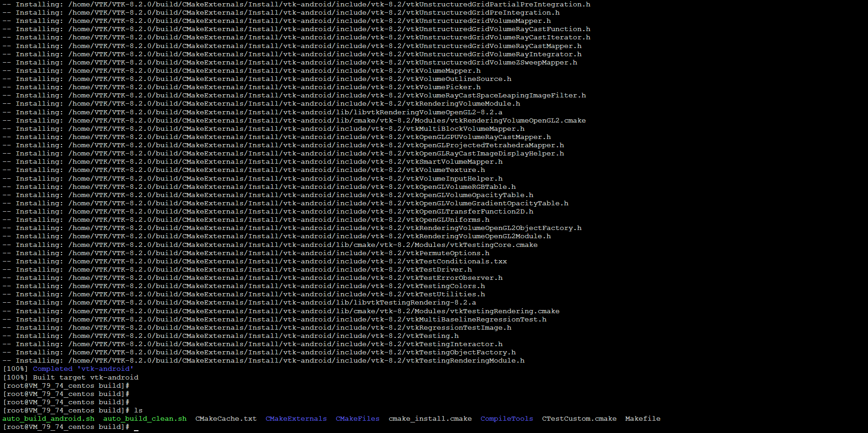
Task: Click CTestCustom.cmake in the ls output
Action: click(579, 418)
